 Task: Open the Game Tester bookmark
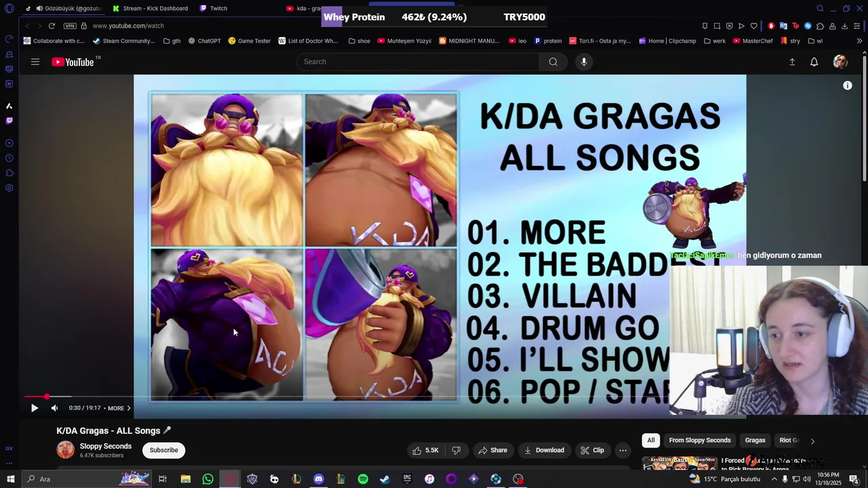tap(250, 41)
